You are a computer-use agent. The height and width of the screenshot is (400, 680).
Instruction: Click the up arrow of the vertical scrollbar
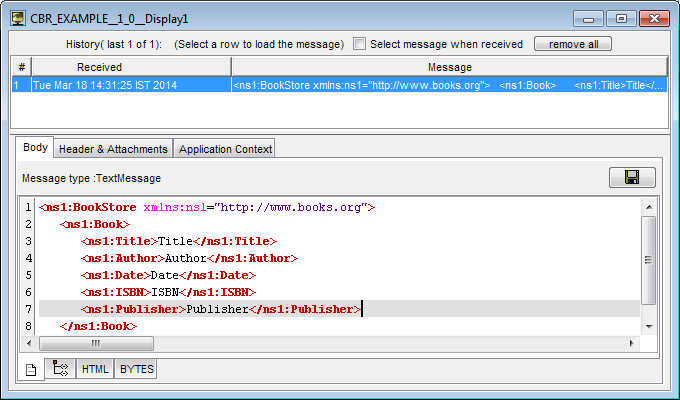click(649, 207)
